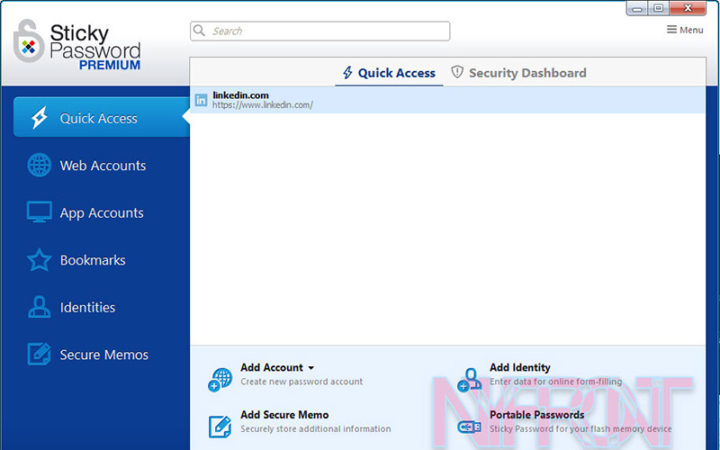The height and width of the screenshot is (450, 720).
Task: Click the Add Identity icon
Action: (x=469, y=379)
